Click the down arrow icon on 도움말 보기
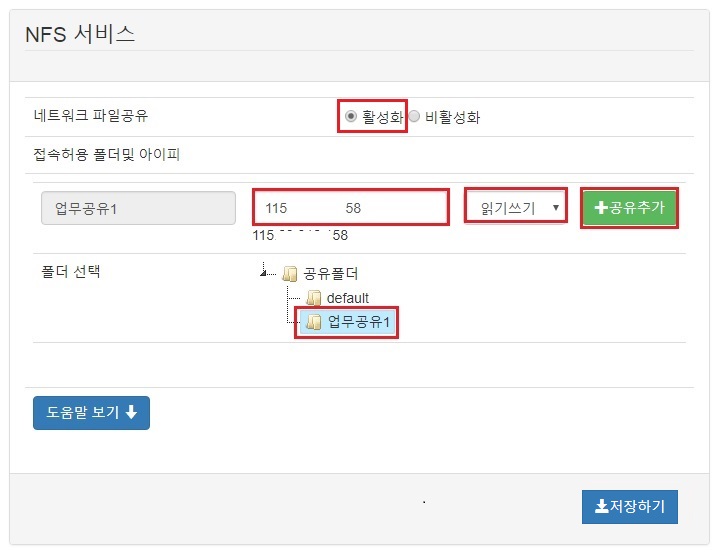 pyautogui.click(x=132, y=412)
